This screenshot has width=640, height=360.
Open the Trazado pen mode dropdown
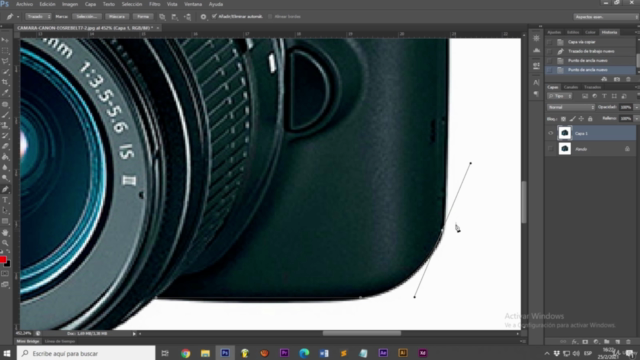point(38,17)
